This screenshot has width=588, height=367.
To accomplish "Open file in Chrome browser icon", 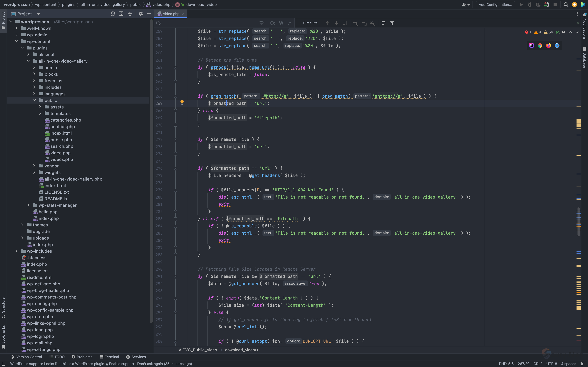I will tap(540, 46).
